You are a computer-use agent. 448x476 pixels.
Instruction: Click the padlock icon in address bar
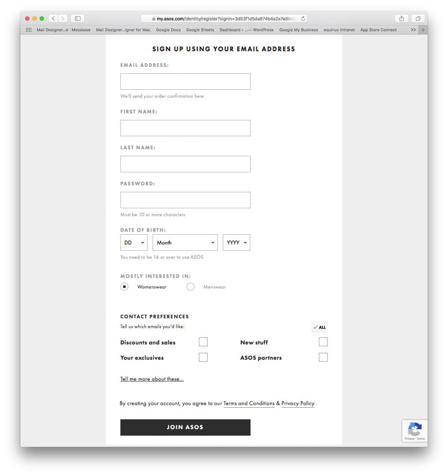point(154,19)
